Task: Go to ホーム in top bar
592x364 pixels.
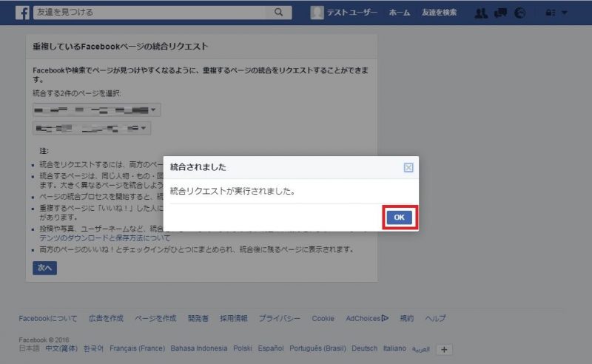Action: 399,13
